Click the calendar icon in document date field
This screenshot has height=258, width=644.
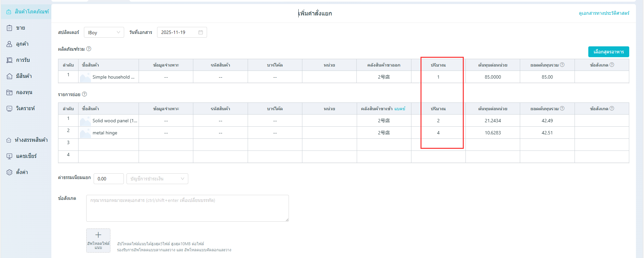pos(201,32)
